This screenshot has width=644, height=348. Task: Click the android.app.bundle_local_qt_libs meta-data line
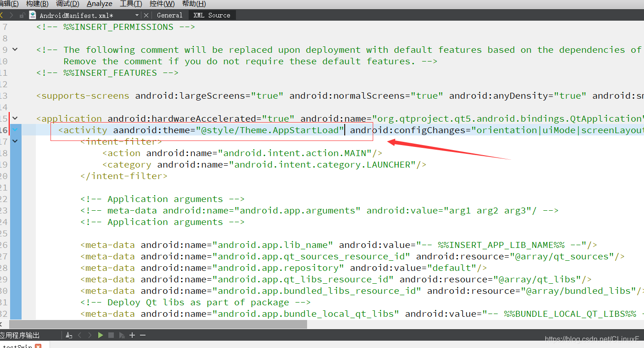click(362, 314)
